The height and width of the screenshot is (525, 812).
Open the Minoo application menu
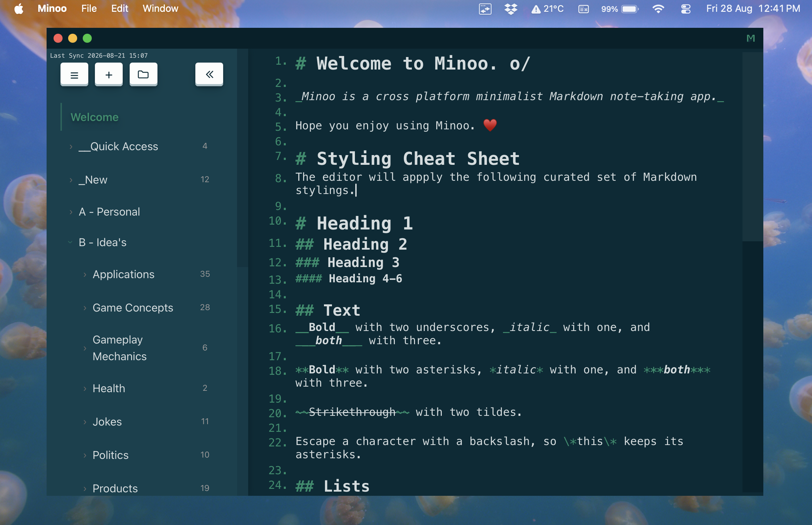point(52,9)
